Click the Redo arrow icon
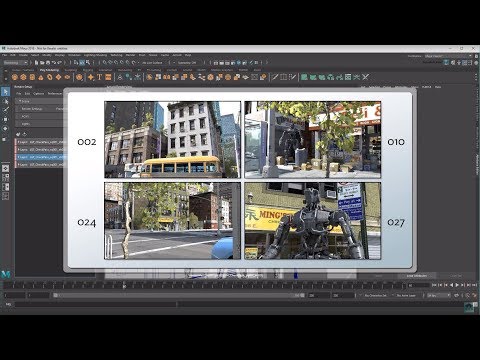Viewport: 480px width, 360px height. (60, 62)
